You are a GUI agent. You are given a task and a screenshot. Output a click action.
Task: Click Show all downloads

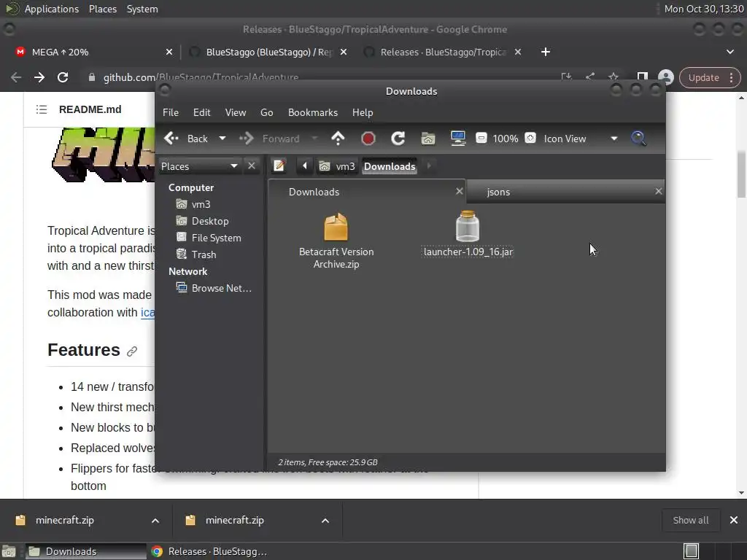690,520
